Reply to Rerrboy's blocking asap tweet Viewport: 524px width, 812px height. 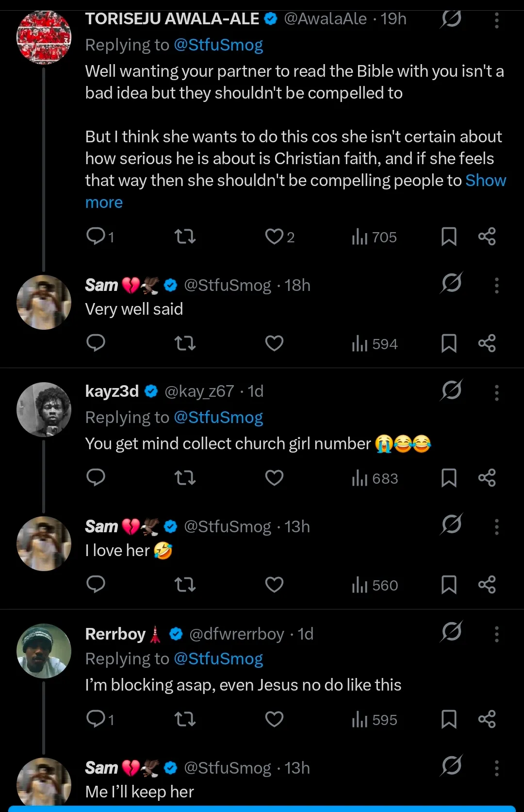[96, 719]
